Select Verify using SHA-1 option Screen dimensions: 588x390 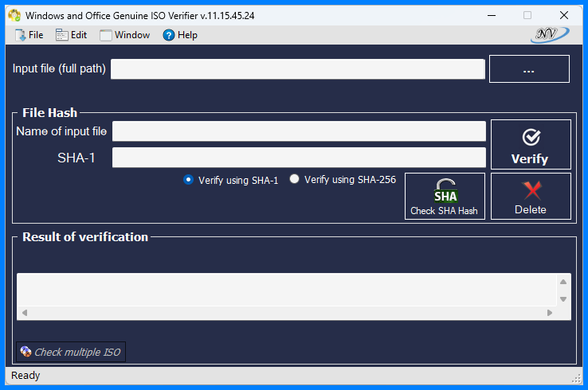coord(189,180)
